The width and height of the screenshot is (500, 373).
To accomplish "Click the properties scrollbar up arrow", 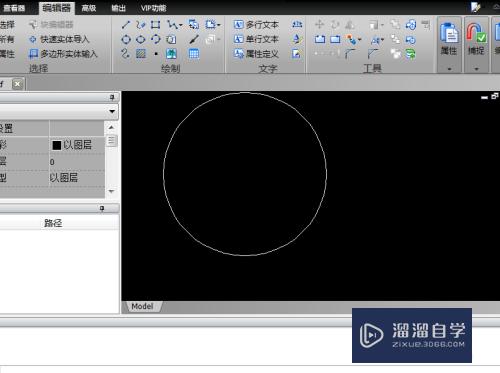I will 111,127.
